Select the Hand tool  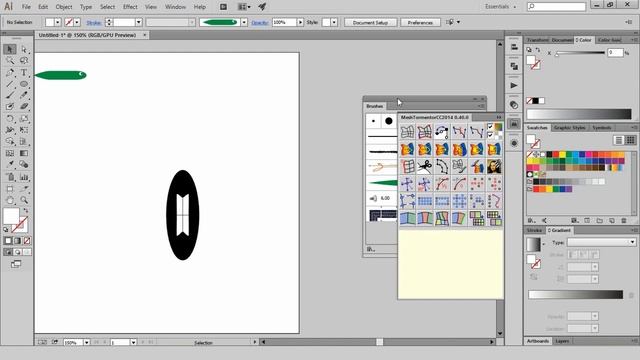click(10, 200)
